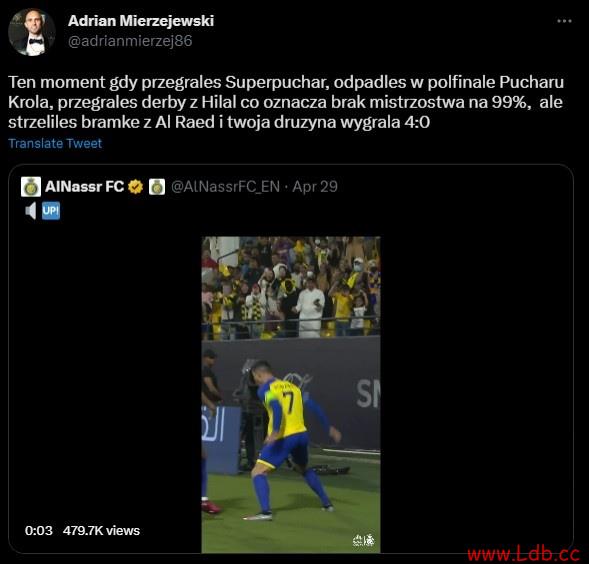Click the league logo watermark in video

(363, 540)
